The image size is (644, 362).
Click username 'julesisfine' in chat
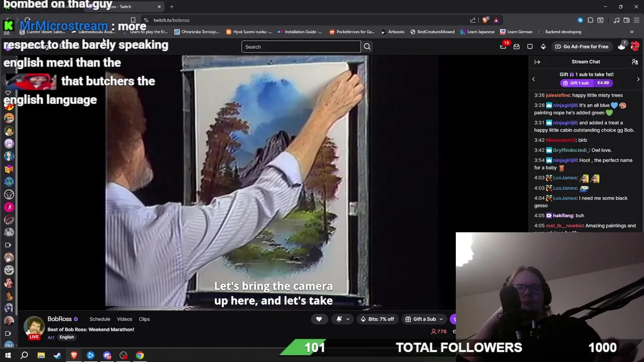[558, 95]
